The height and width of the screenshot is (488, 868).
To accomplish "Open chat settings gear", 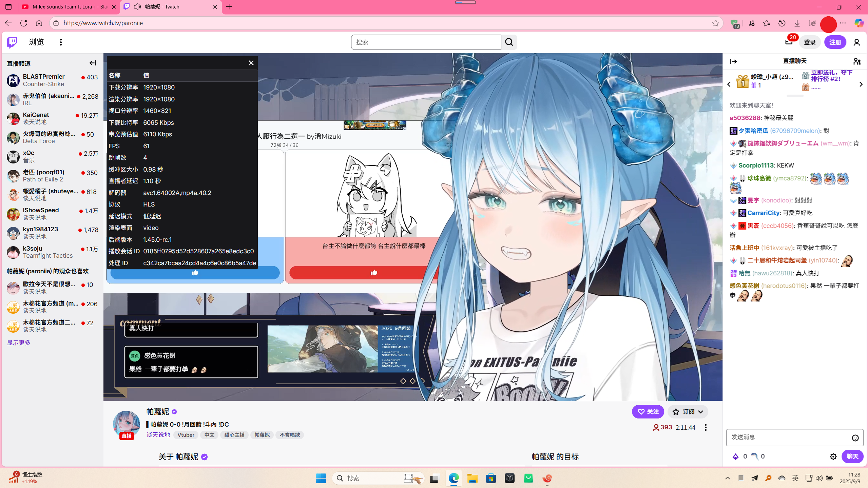I will pos(833,456).
